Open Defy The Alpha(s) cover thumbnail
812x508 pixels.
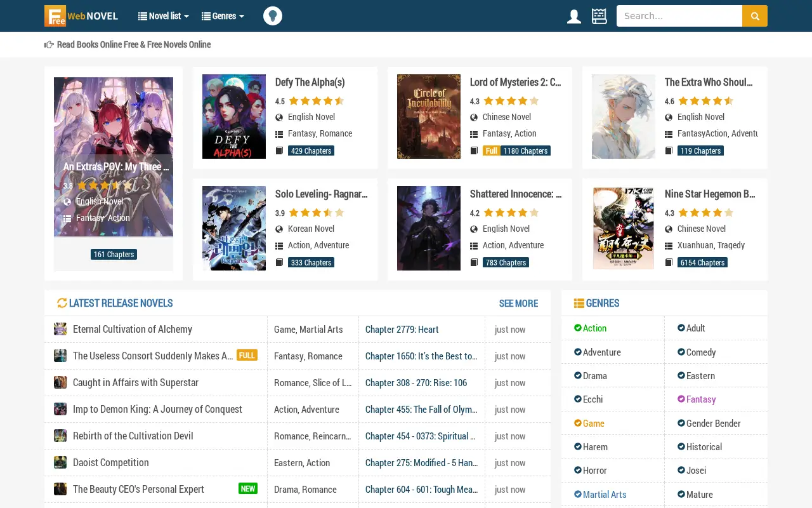pos(234,116)
